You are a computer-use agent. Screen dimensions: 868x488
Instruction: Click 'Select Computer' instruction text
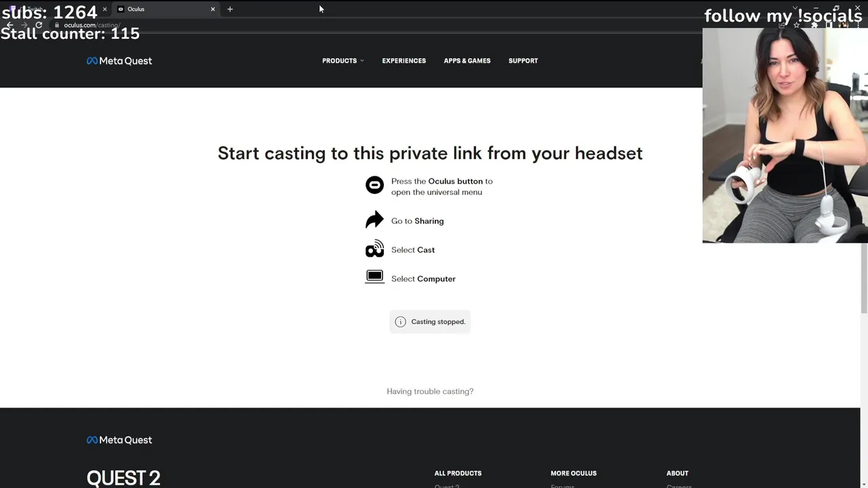[x=423, y=279]
